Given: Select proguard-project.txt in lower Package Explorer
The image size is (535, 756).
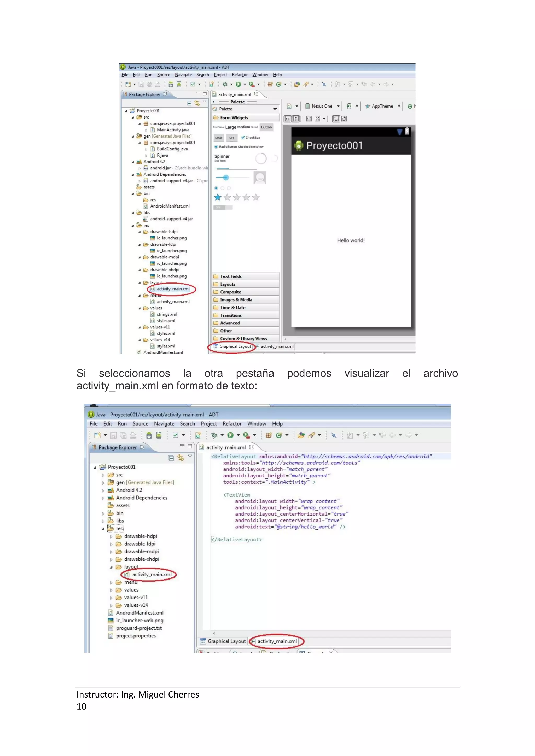Looking at the screenshot, I should [x=139, y=629].
